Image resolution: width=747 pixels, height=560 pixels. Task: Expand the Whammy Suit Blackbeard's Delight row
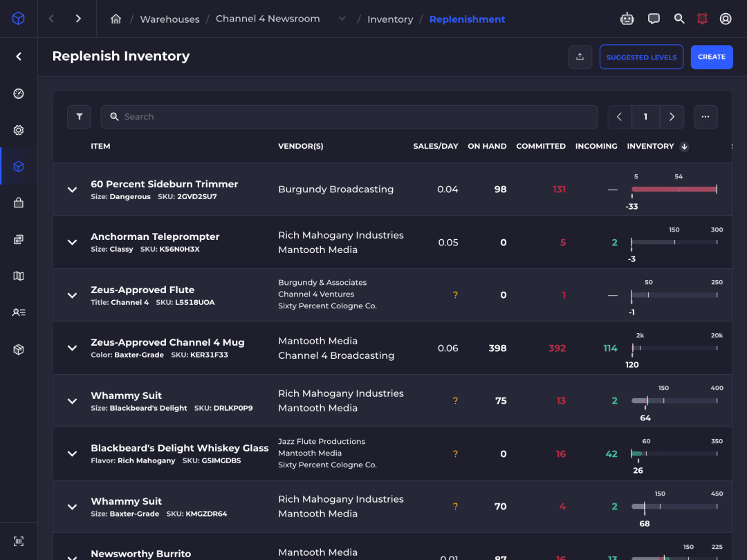pyautogui.click(x=72, y=401)
